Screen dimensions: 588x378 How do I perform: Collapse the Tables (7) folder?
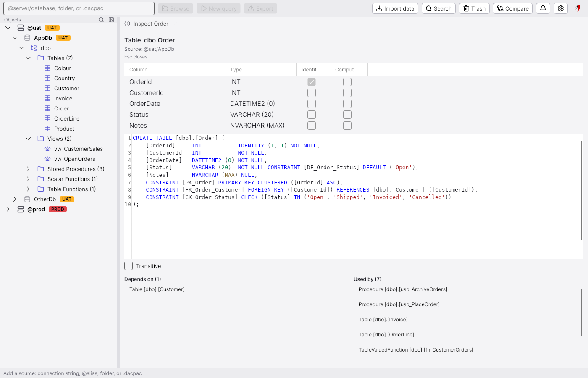[x=28, y=58]
